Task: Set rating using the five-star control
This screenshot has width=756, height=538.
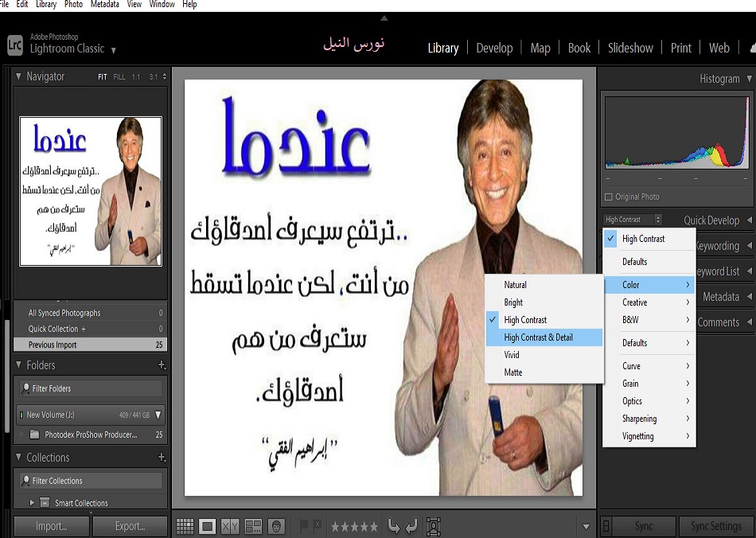Action: [x=354, y=526]
